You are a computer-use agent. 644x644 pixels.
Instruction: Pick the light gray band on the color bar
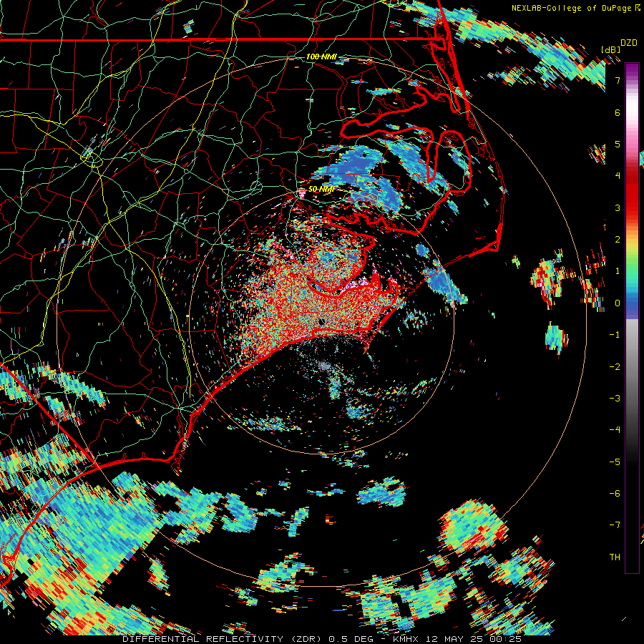point(632,335)
